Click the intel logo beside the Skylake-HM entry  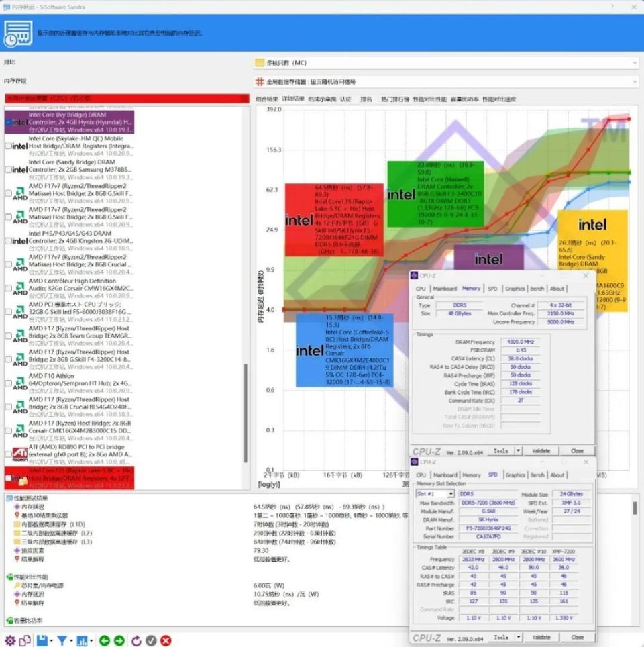pyautogui.click(x=20, y=146)
